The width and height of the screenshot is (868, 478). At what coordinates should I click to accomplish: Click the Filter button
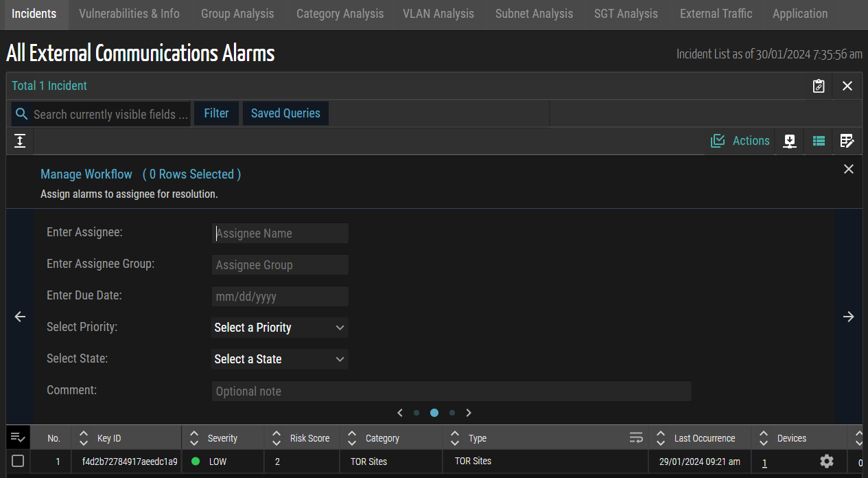216,113
